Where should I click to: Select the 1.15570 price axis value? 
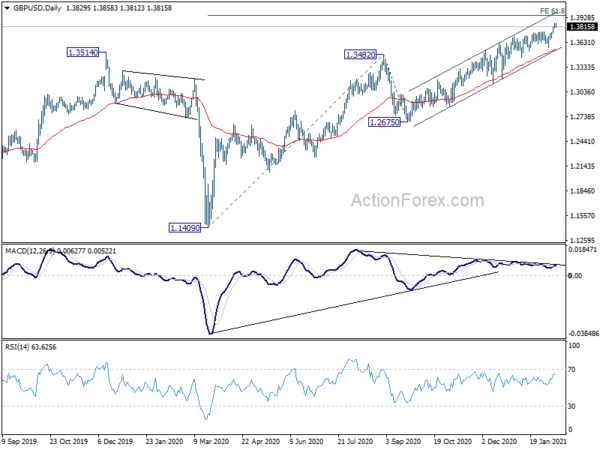click(582, 216)
